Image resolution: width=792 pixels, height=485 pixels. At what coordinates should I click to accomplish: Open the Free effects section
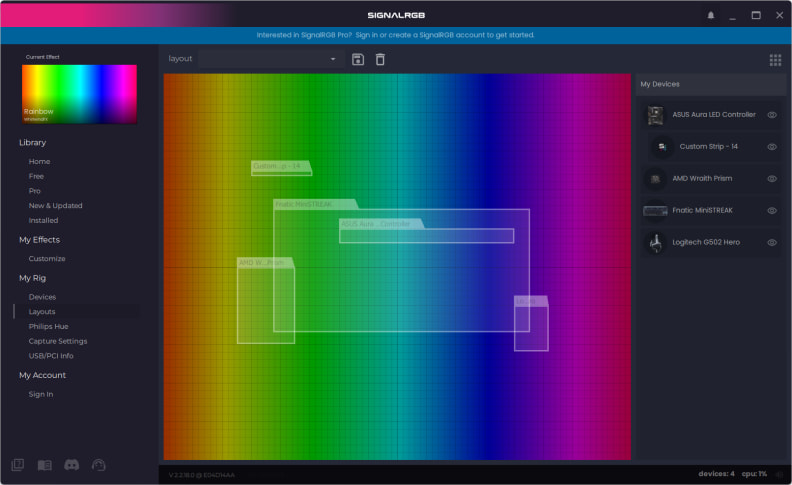click(x=36, y=176)
